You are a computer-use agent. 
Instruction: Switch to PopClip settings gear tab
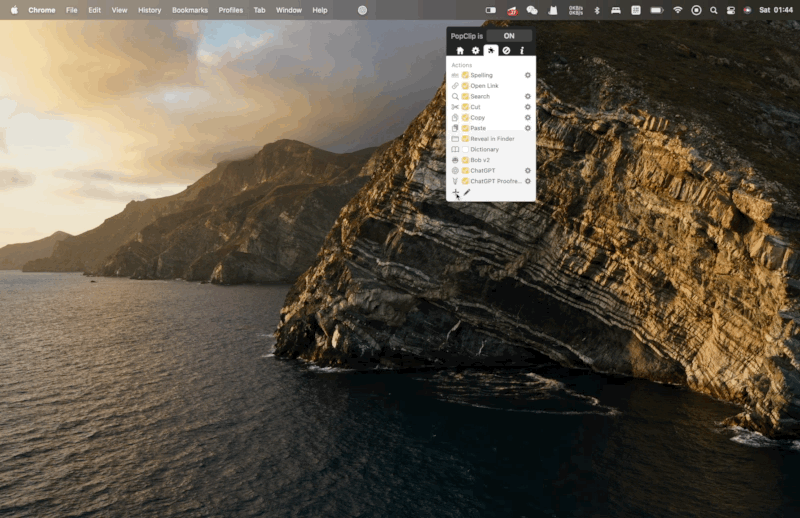pyautogui.click(x=475, y=50)
